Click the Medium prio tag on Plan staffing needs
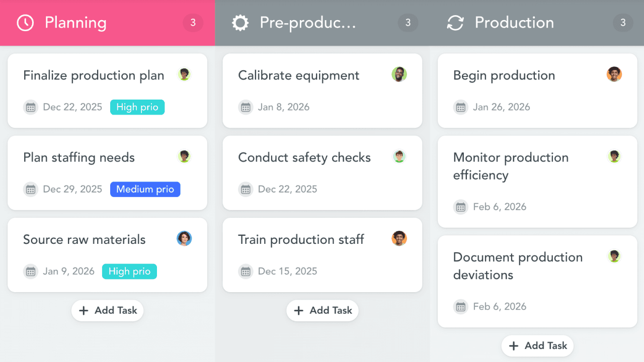 coord(145,189)
